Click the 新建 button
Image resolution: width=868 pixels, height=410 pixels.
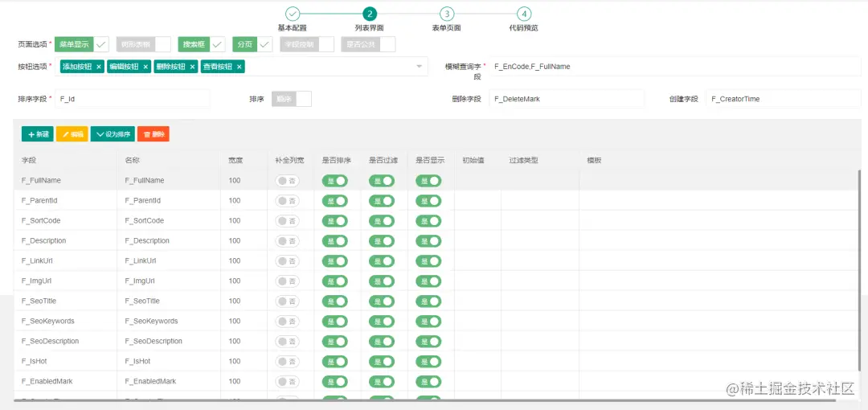click(38, 134)
